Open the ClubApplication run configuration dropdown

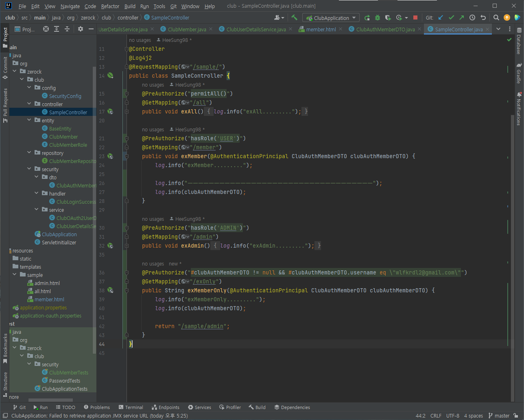pyautogui.click(x=331, y=17)
